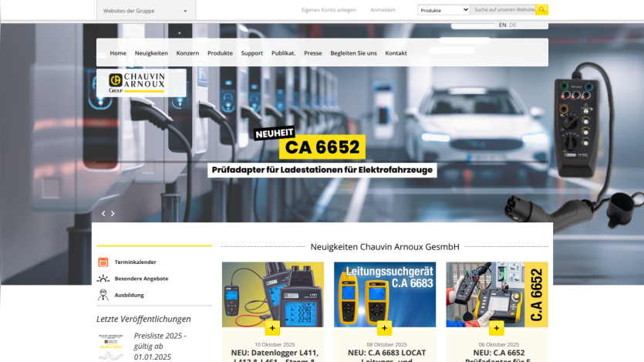Open the Konzern menu
The height and width of the screenshot is (362, 644).
[187, 53]
